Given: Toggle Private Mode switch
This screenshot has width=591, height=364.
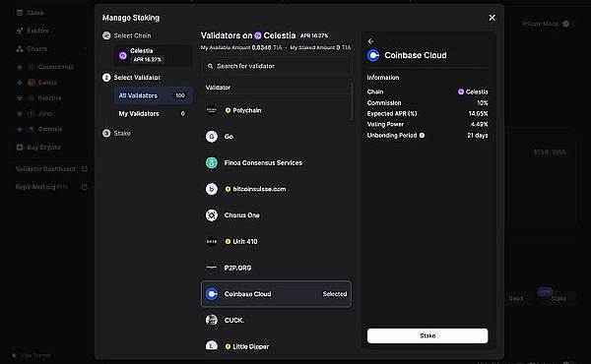Looking at the screenshot, I should pyautogui.click(x=565, y=24).
